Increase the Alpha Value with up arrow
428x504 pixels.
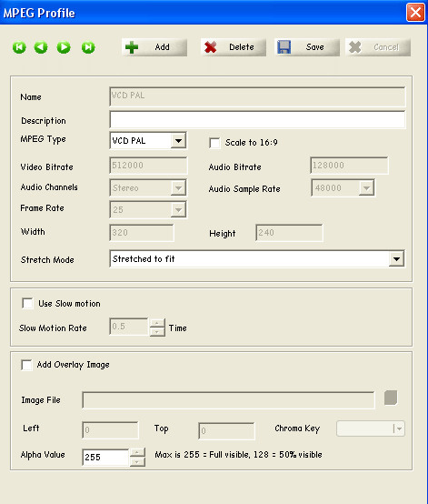(x=137, y=452)
